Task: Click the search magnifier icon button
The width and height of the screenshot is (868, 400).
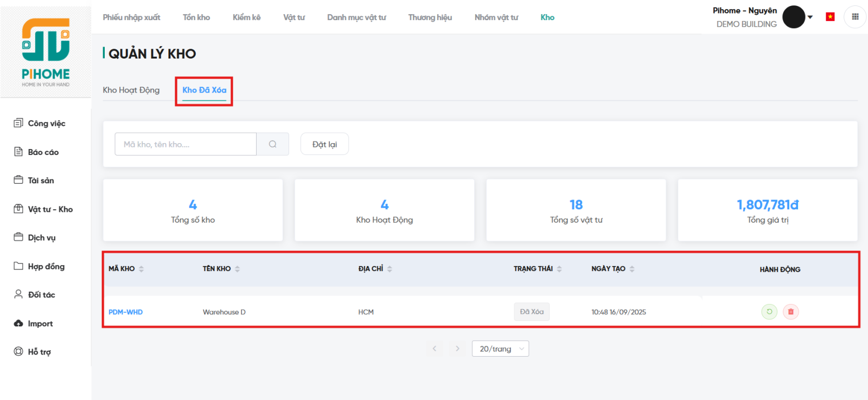Action: coord(272,144)
